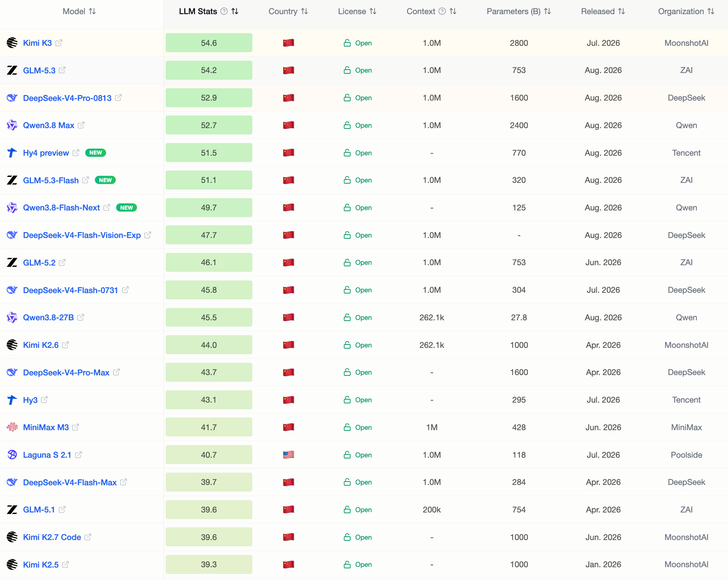Open external link icon beside DeepSeek-V4-Pro-Max
The height and width of the screenshot is (581, 728).
[x=116, y=372]
